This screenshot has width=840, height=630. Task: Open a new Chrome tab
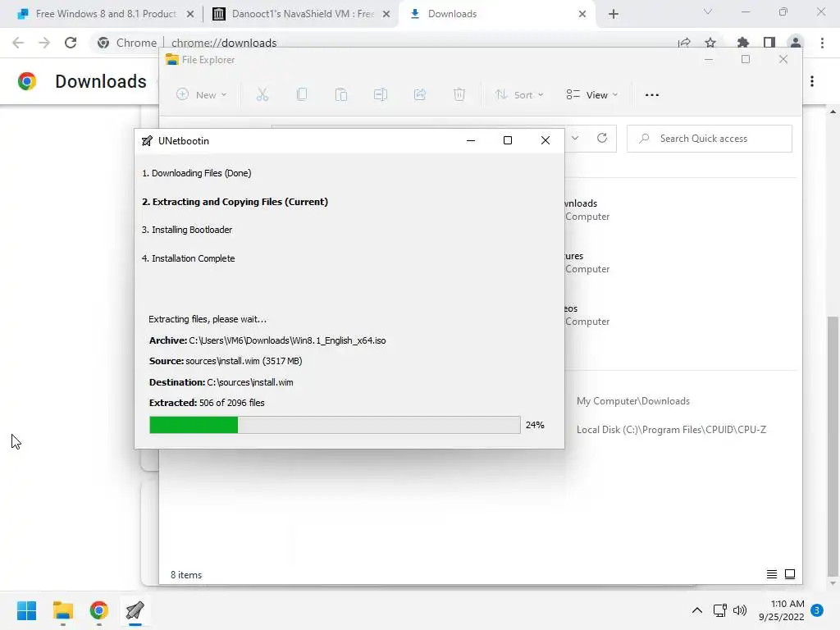[614, 14]
